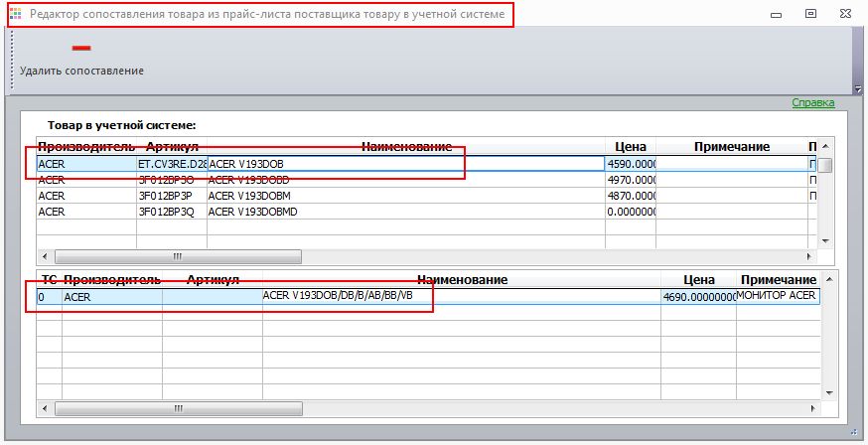Click article cell 3F012BP3P
The width and height of the screenshot is (868, 445).
pos(172,196)
